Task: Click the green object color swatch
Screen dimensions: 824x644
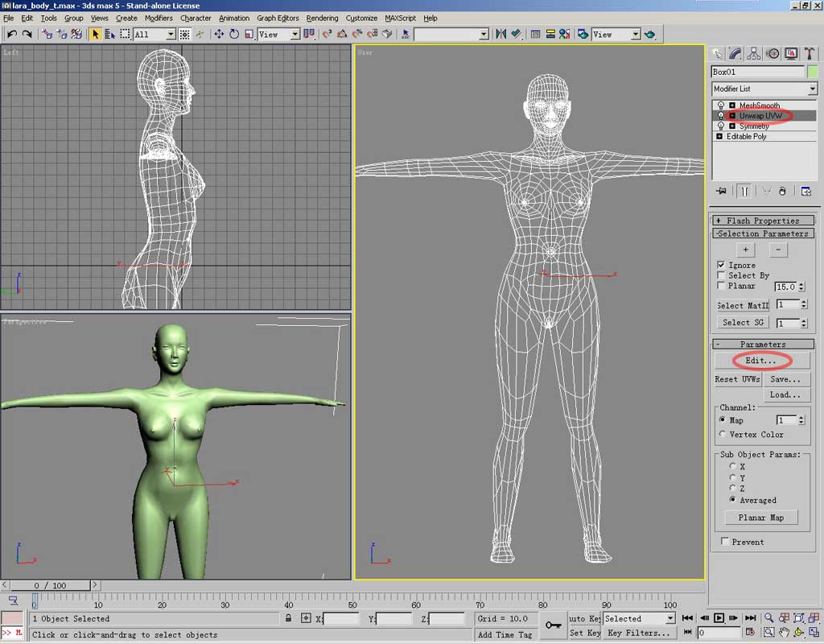Action: coord(812,72)
